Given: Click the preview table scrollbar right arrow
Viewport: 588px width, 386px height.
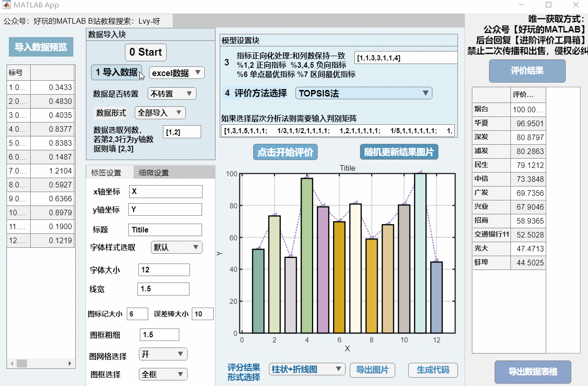Looking at the screenshot, I should tap(70, 364).
